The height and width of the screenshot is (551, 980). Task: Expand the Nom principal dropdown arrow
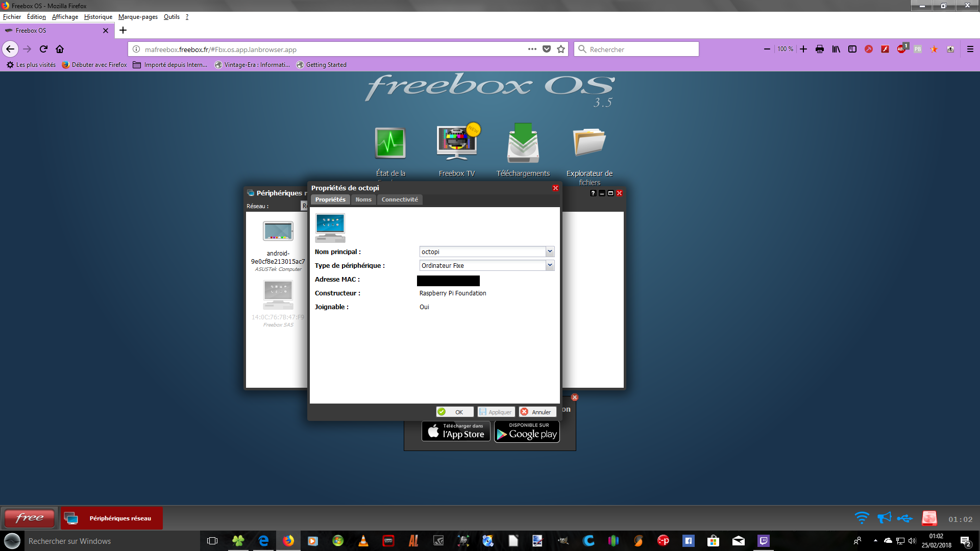click(x=550, y=252)
